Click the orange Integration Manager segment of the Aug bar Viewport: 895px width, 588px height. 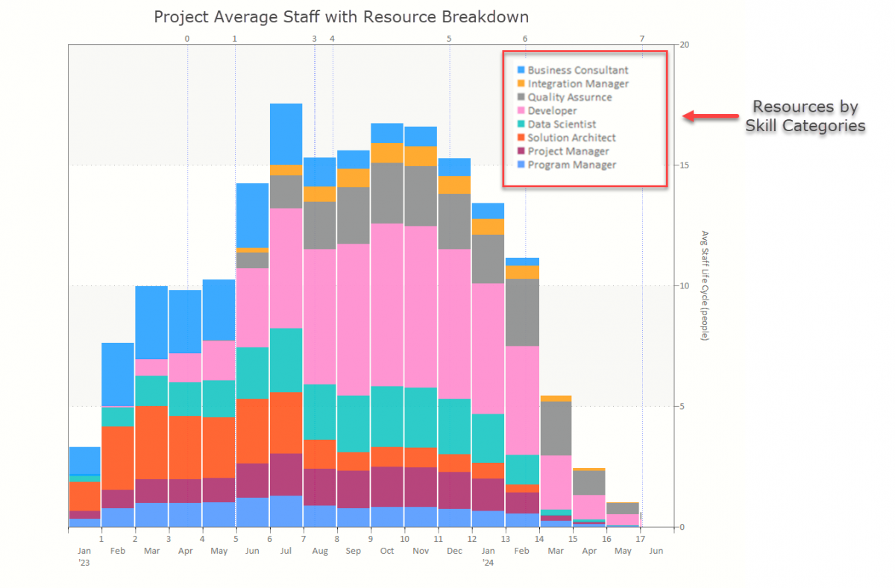pos(320,194)
